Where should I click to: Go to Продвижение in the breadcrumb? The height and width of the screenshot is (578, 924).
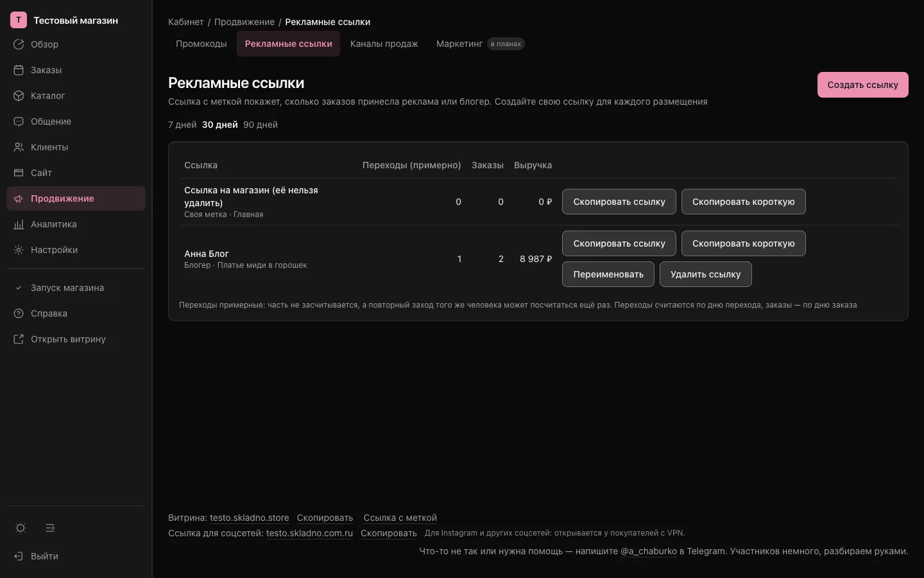244,22
